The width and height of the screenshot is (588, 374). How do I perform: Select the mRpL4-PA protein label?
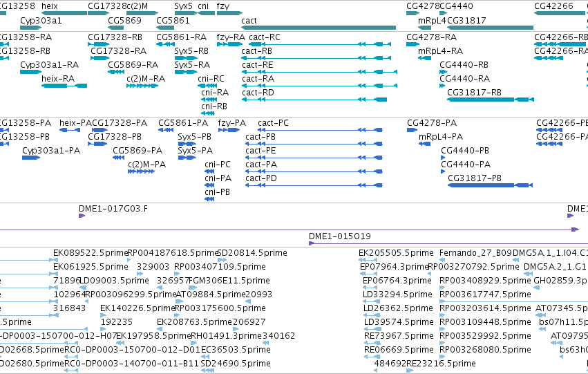441,137
